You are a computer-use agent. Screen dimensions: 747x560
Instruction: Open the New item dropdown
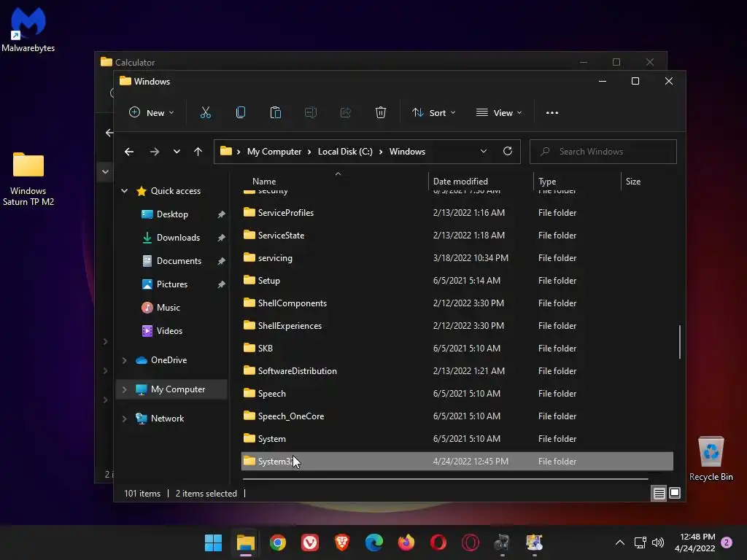point(152,113)
